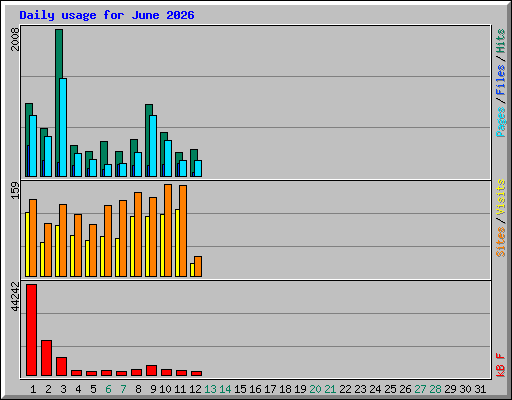Click the orange sites bar for day 11

click(x=183, y=231)
